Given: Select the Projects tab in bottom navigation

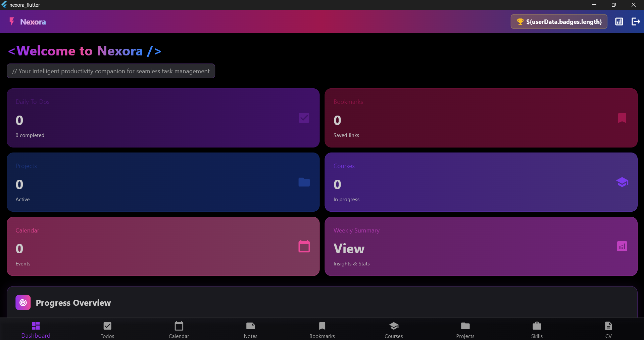Looking at the screenshot, I should click(465, 330).
